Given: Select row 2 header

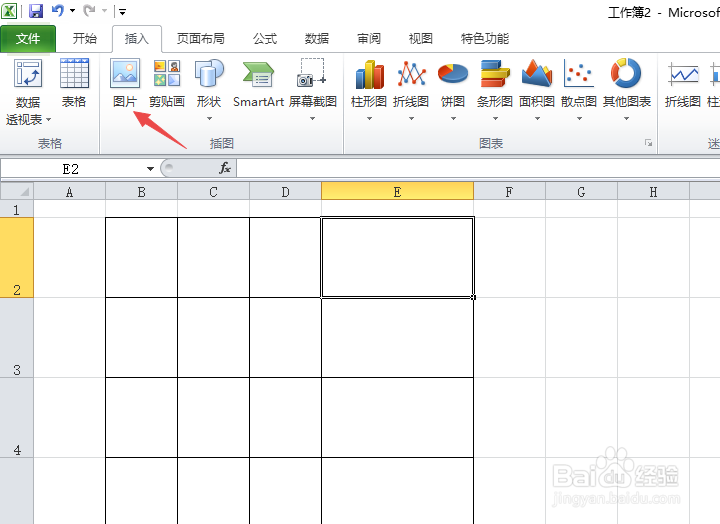Looking at the screenshot, I should (17, 258).
